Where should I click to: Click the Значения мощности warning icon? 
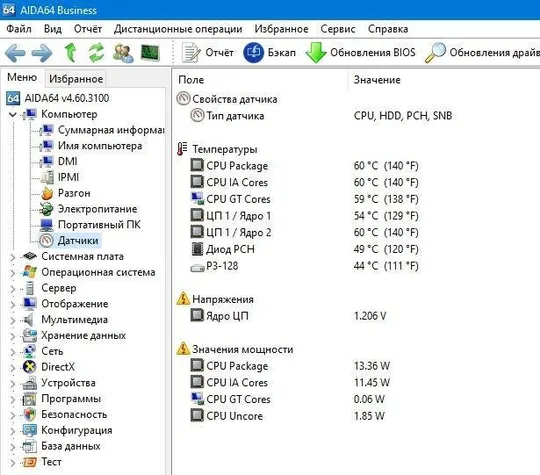pos(183,349)
